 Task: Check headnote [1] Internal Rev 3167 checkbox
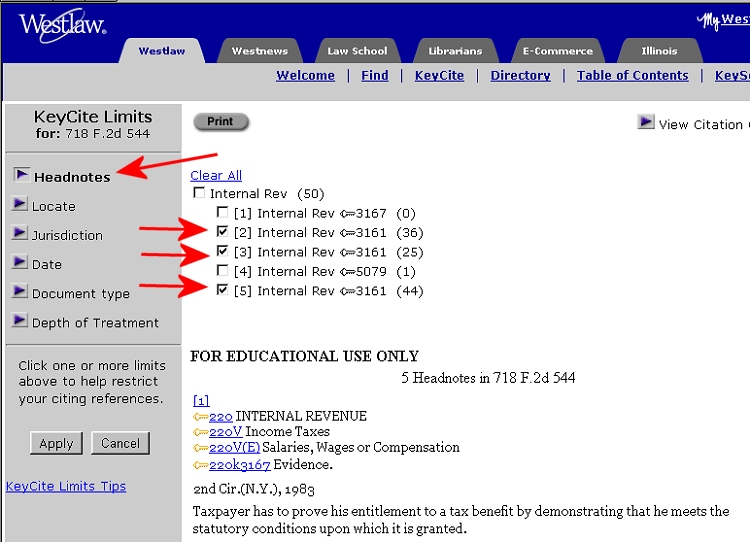[x=222, y=212]
